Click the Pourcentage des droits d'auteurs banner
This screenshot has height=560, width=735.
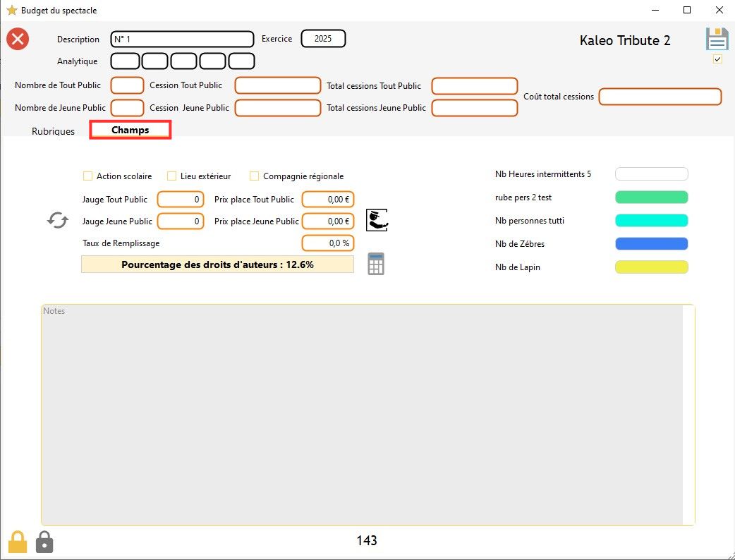217,264
